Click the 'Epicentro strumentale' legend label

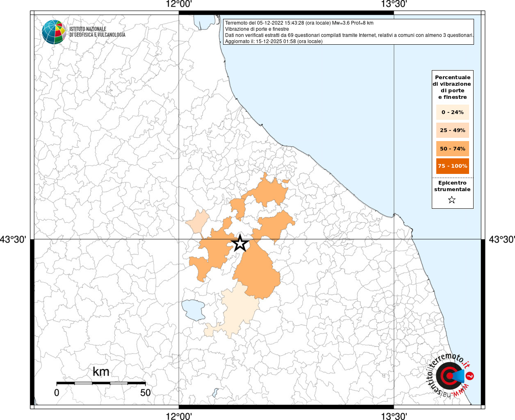[452, 186]
